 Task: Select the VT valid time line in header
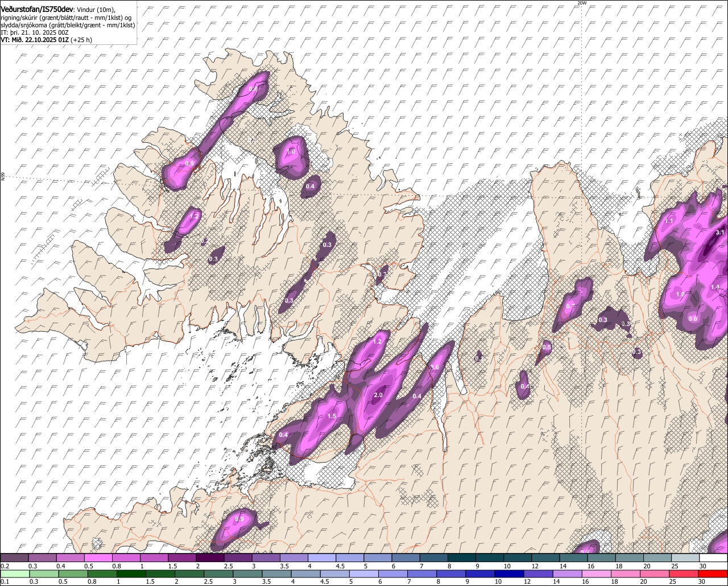[47, 40]
